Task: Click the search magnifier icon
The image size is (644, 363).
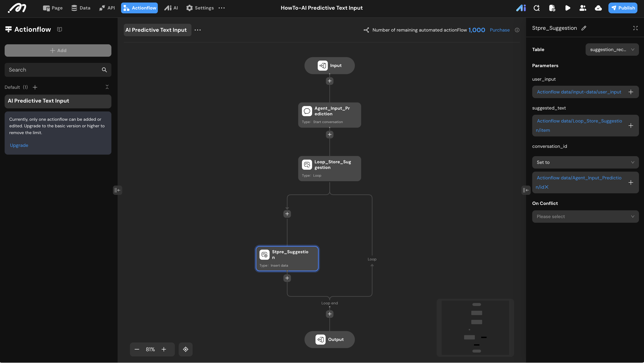Action: pyautogui.click(x=104, y=70)
